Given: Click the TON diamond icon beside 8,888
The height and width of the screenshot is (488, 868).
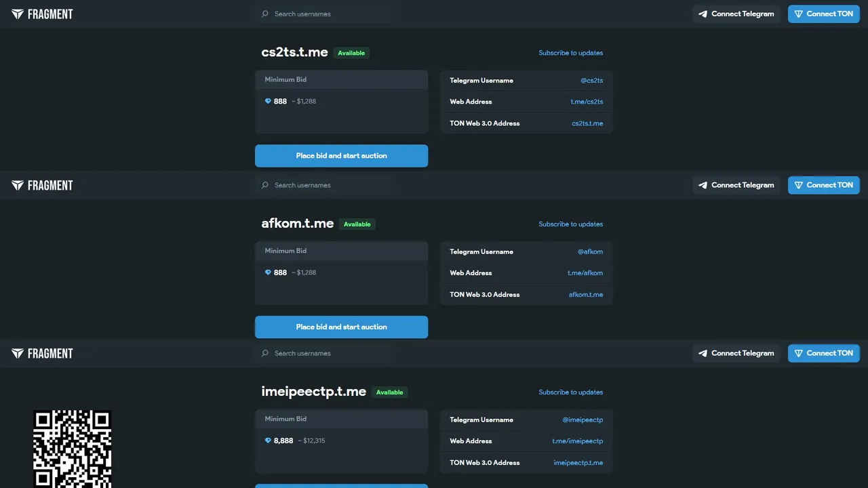Looking at the screenshot, I should point(268,441).
